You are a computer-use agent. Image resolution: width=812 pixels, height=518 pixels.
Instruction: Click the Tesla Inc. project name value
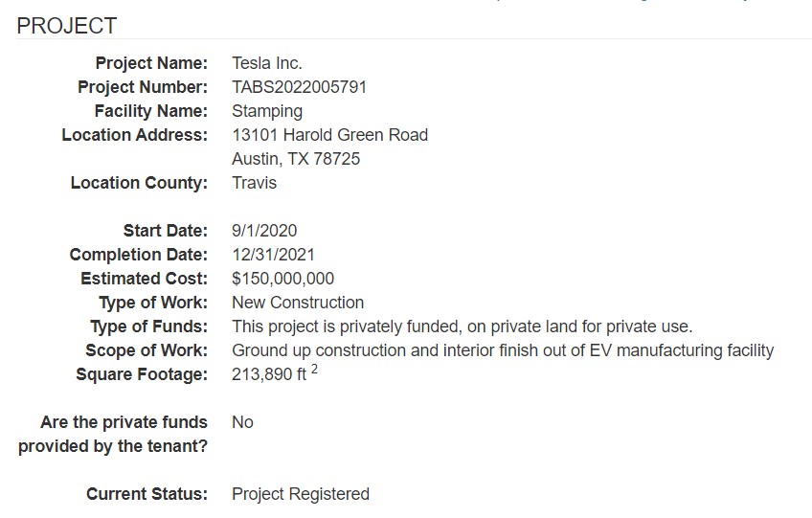[267, 63]
